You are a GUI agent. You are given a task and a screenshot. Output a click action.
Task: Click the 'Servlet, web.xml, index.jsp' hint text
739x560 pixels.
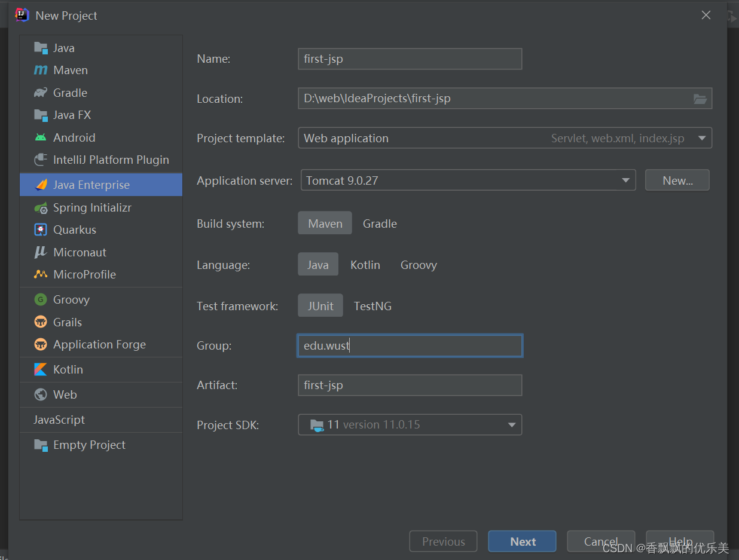point(618,139)
